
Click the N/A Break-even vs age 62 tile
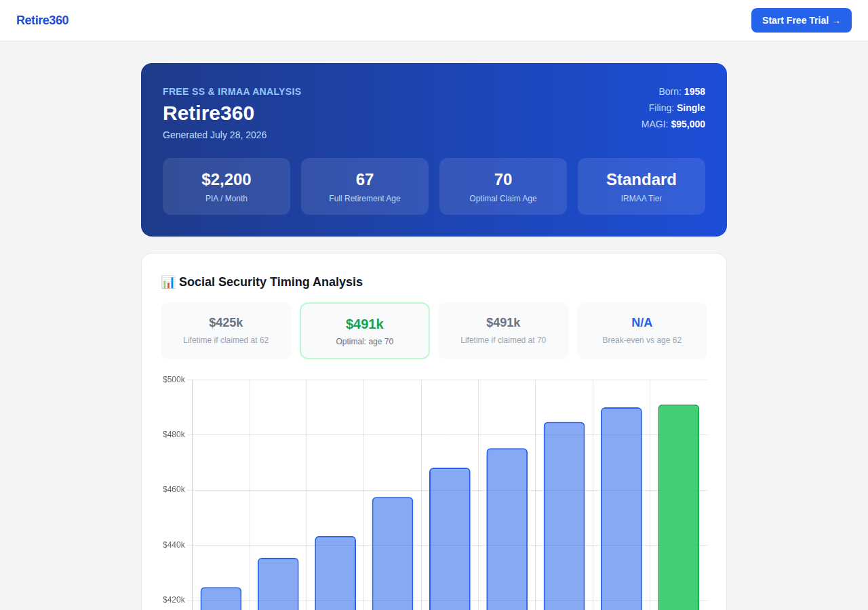coord(642,331)
